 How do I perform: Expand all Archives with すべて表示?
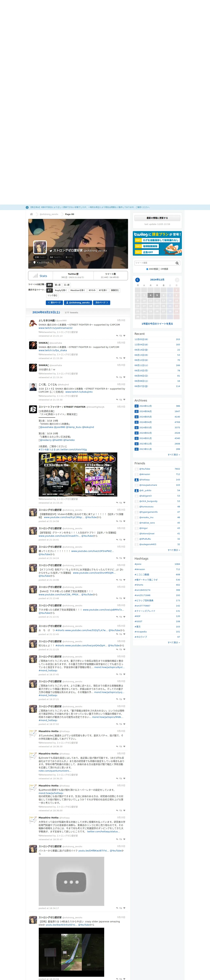tap(174, 455)
